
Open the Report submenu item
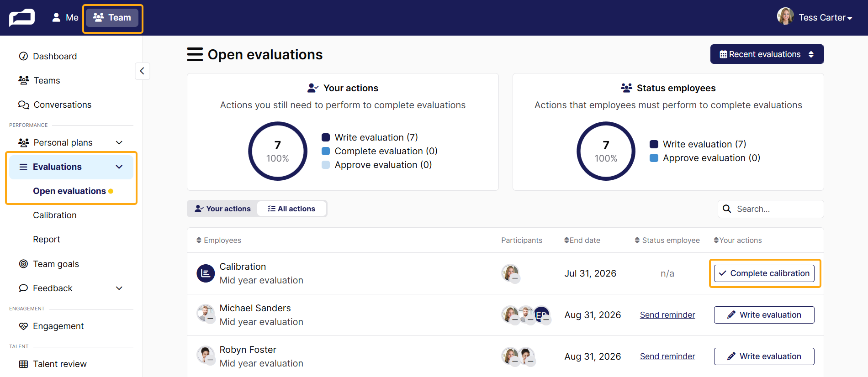click(x=47, y=239)
